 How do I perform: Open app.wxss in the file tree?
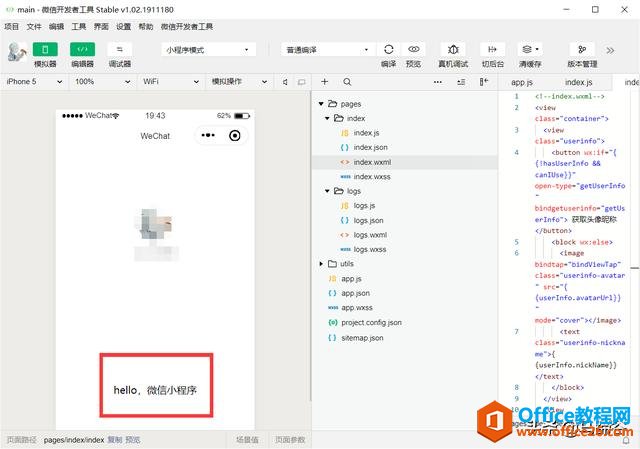(x=357, y=308)
